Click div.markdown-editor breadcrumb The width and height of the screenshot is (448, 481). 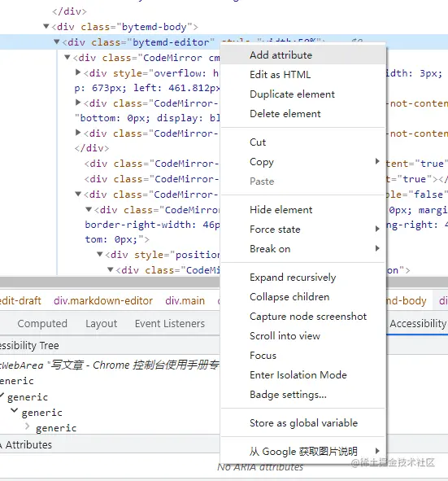coord(103,300)
